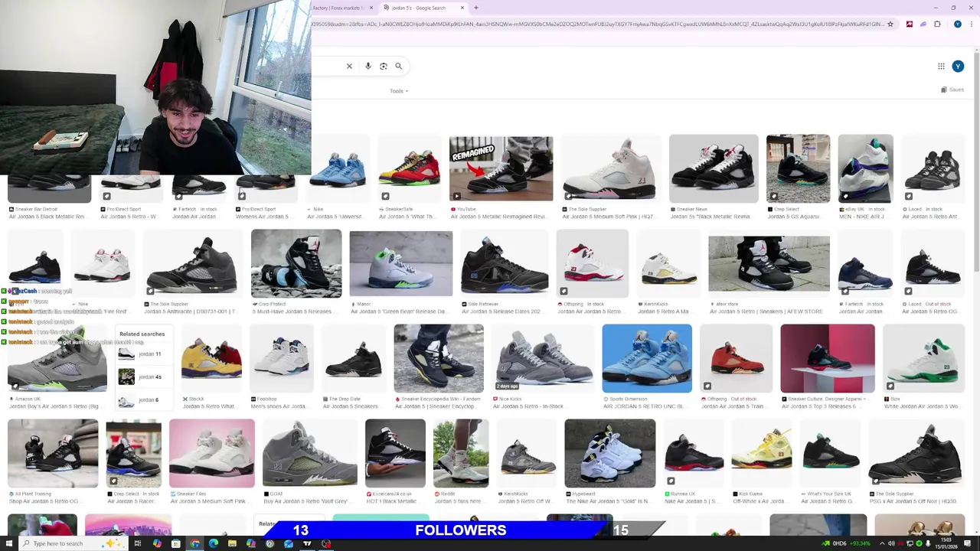Viewport: 980px width, 551px height.
Task: Open the Chrome extensions puzzle icon
Action: [937, 24]
